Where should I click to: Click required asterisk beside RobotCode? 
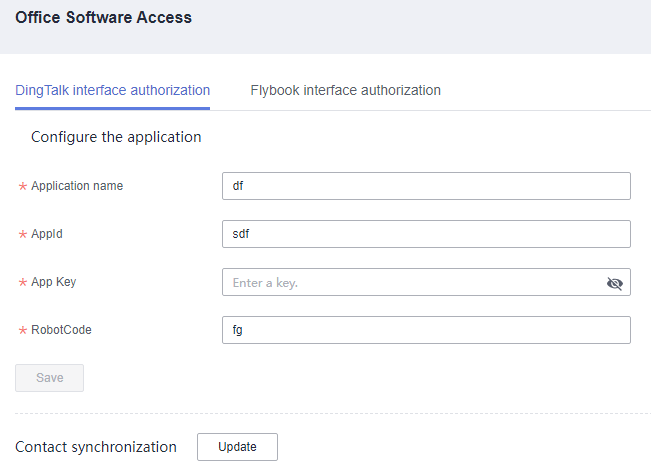click(x=23, y=330)
